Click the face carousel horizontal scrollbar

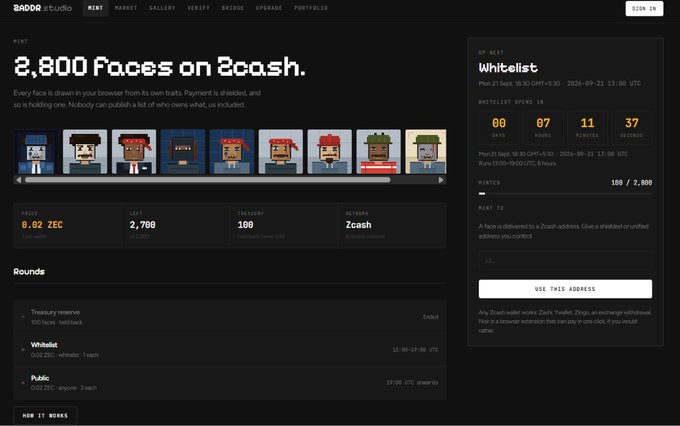point(207,180)
